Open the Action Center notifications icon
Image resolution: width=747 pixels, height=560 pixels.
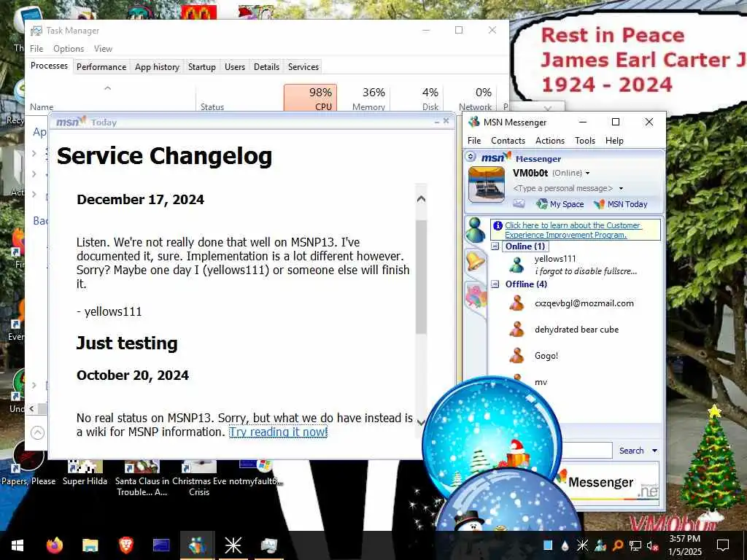pos(723,545)
